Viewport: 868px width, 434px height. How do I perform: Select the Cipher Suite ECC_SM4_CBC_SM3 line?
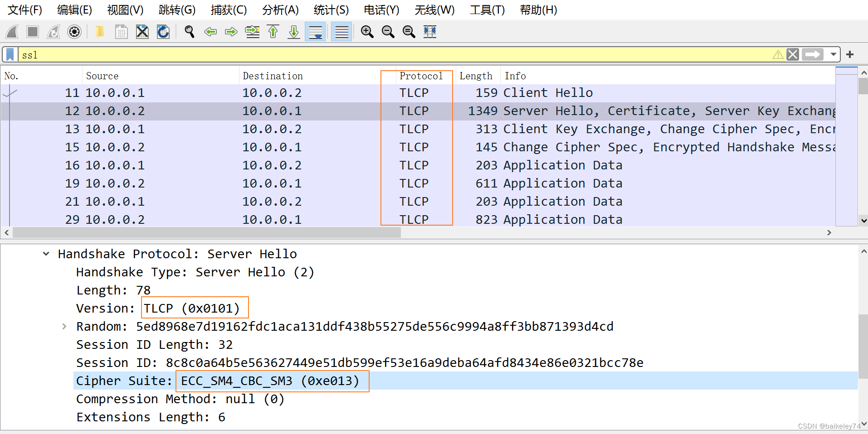465,381
